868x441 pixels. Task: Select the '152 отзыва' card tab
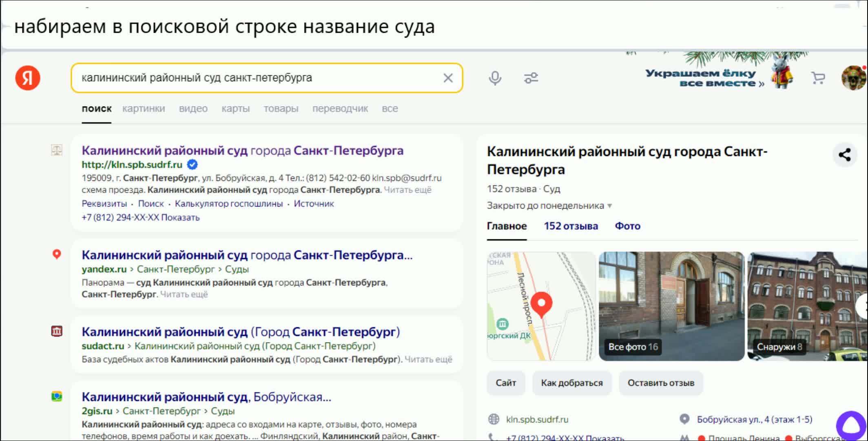point(571,226)
